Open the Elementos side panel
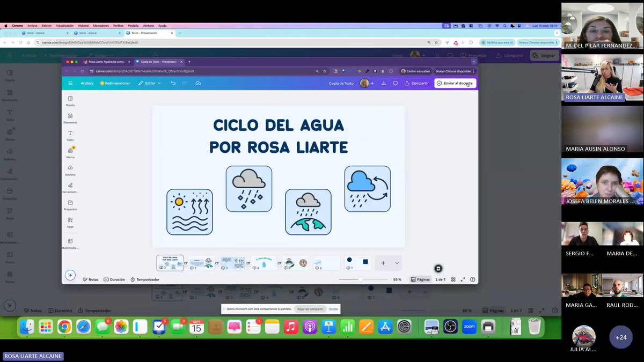 pos(70,119)
